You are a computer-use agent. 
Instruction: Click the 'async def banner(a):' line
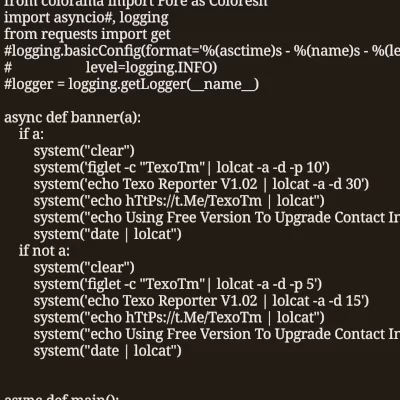(72, 117)
